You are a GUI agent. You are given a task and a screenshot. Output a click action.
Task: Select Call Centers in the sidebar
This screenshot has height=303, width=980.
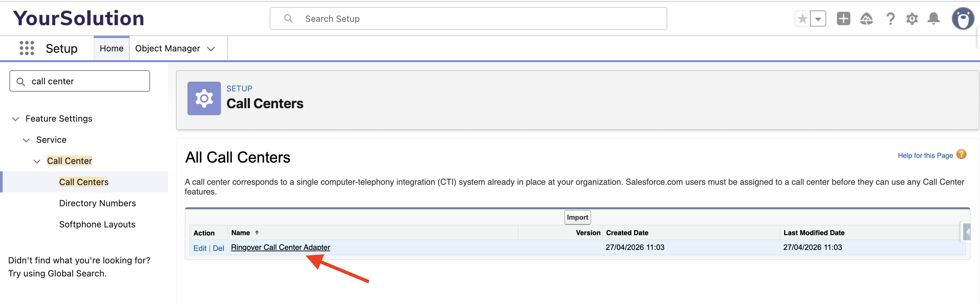pos(84,182)
